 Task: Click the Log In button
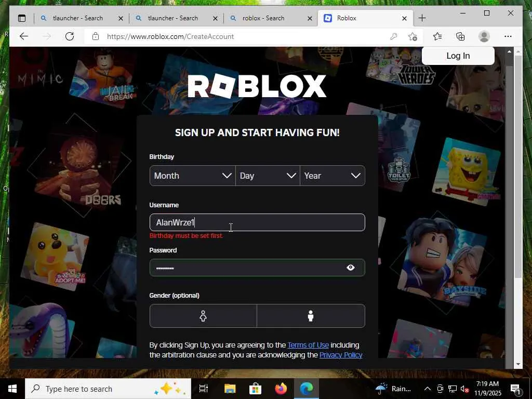pyautogui.click(x=458, y=56)
